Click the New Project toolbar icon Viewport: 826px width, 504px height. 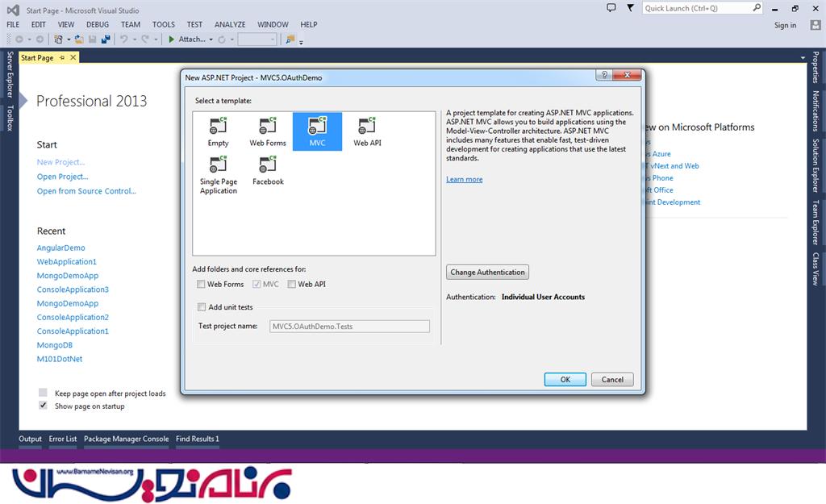point(58,40)
